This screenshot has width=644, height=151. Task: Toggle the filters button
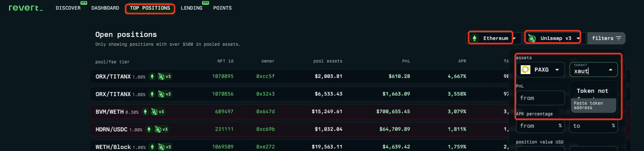pos(606,38)
